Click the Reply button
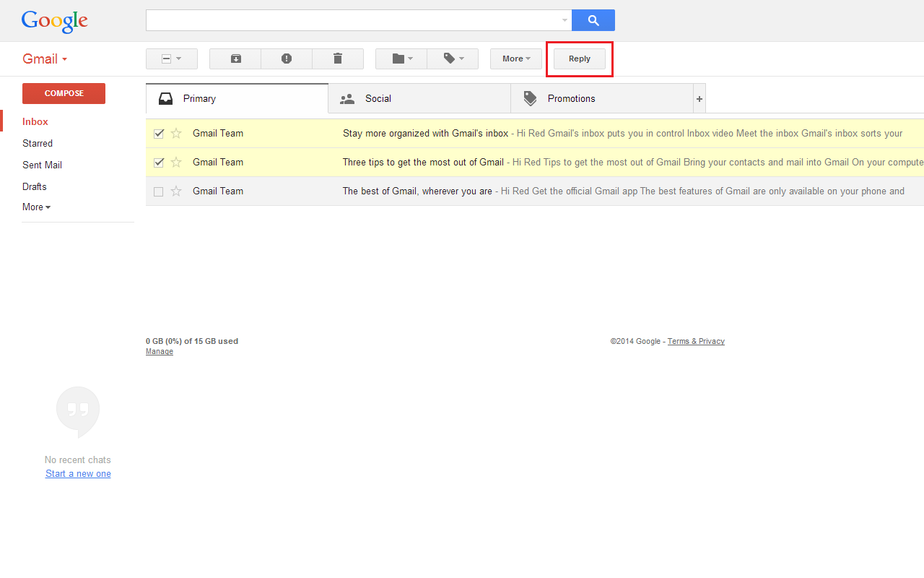Image resolution: width=924 pixels, height=578 pixels. [580, 59]
